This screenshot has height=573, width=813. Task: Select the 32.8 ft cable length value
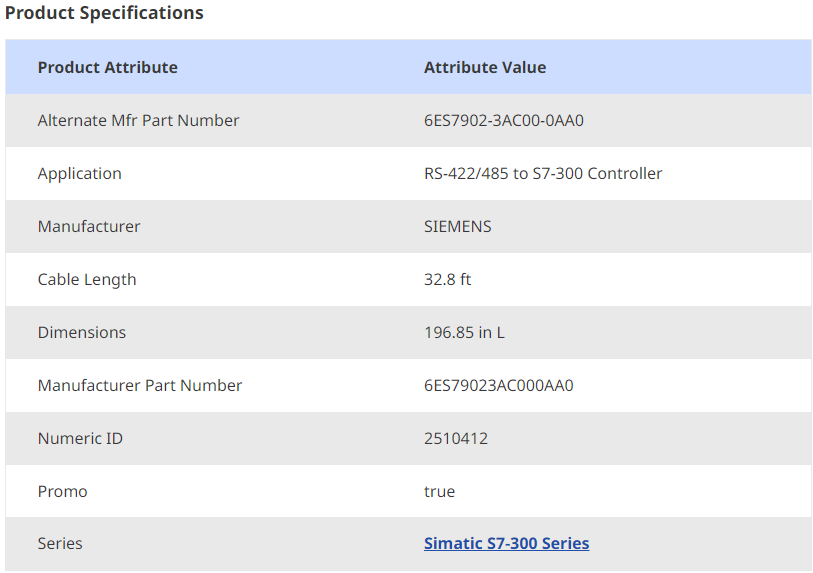(447, 280)
